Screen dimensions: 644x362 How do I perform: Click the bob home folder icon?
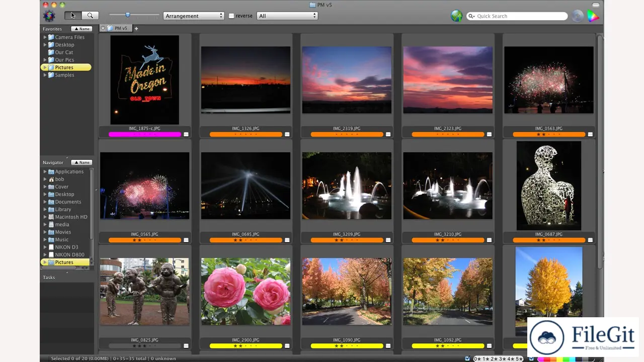click(51, 179)
